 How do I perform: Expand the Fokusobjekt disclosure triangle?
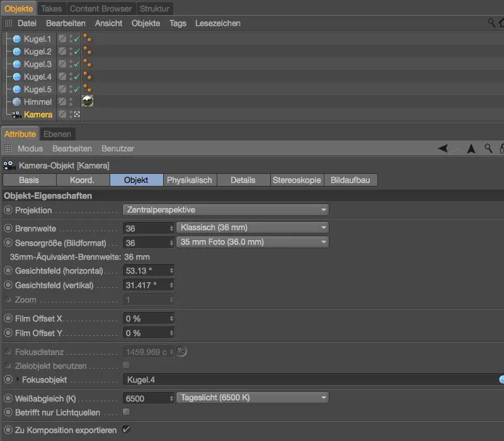coord(18,379)
